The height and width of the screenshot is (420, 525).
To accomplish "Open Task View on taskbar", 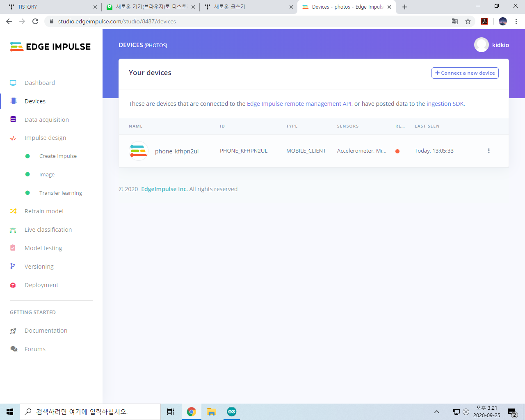I will (x=171, y=412).
